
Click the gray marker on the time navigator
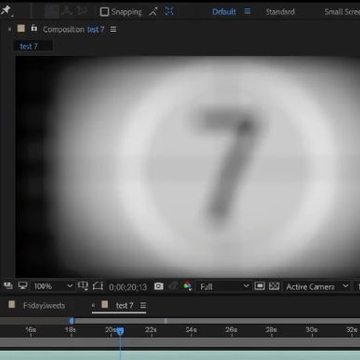(x=166, y=321)
